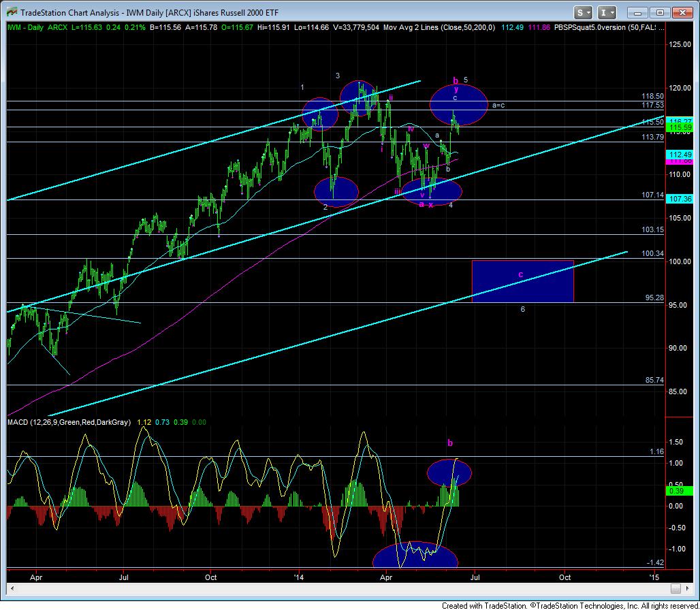Click the Hi=115.91 high value
700x610 pixels.
[x=274, y=28]
